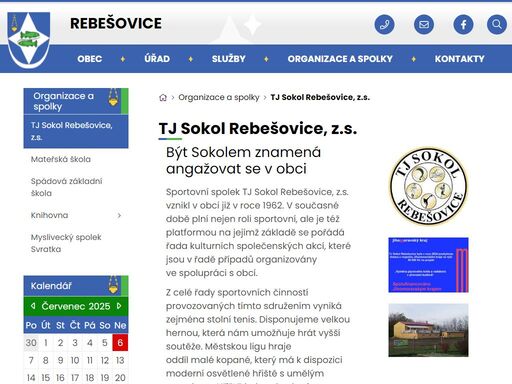Open the OBEC menu
This screenshot has width=512, height=384.
(x=90, y=59)
